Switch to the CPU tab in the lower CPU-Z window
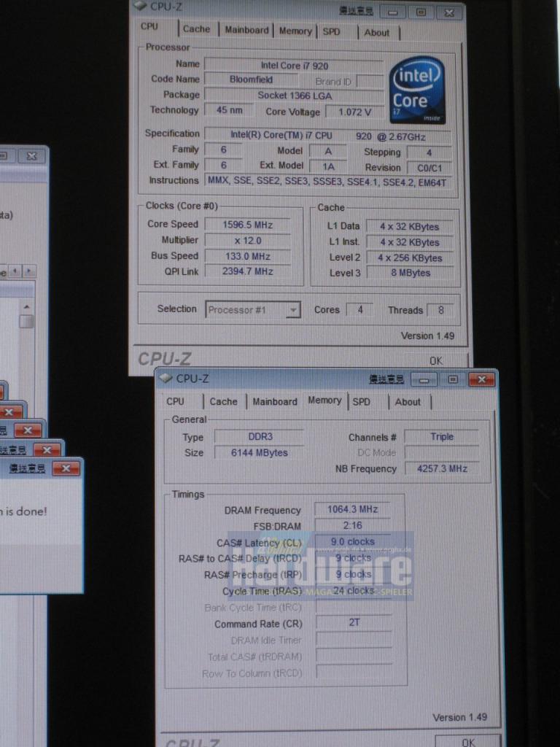 (x=175, y=401)
